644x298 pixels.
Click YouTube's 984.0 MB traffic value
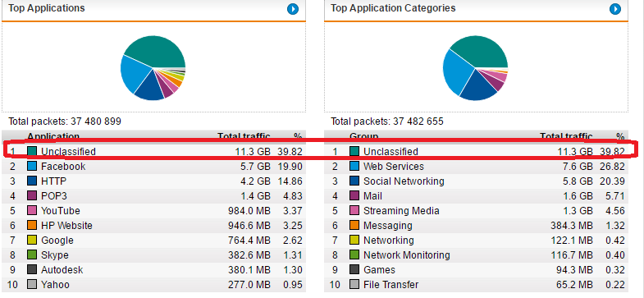(249, 211)
